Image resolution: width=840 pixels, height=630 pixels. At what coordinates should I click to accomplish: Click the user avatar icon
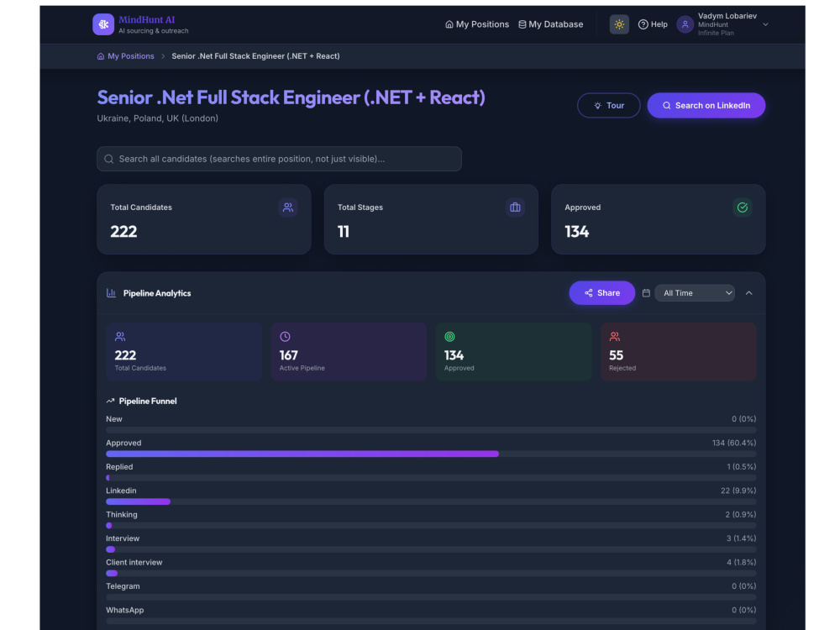pos(685,24)
